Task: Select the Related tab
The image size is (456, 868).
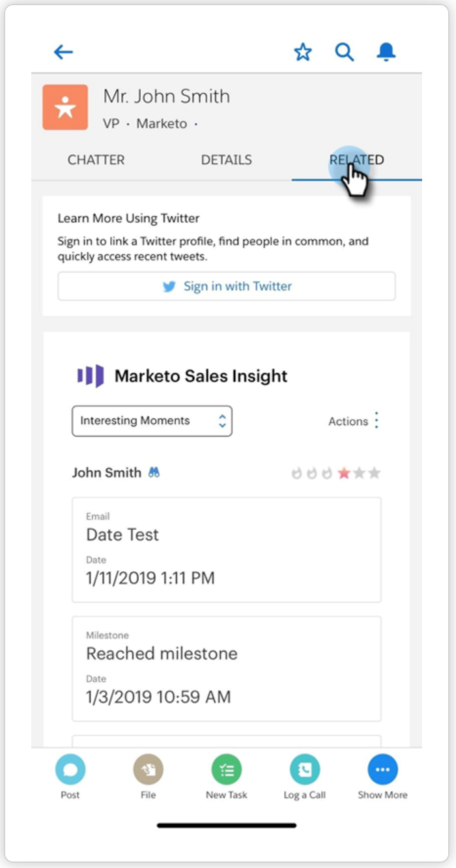Action: pyautogui.click(x=356, y=160)
